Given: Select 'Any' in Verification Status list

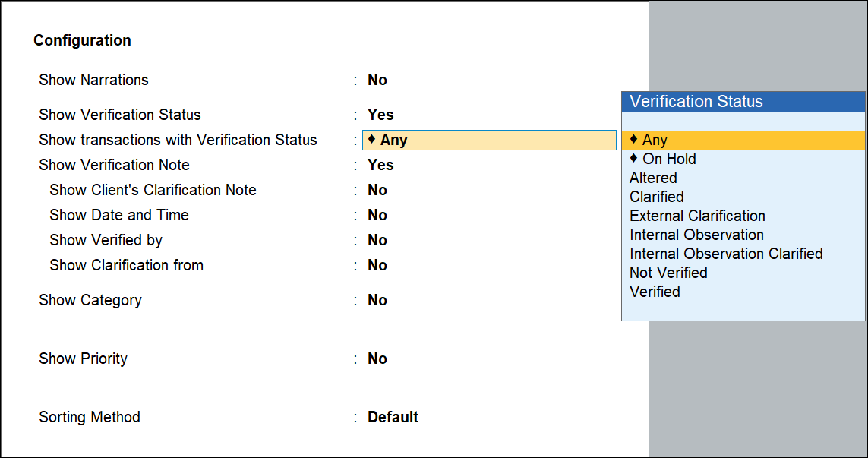Looking at the screenshot, I should point(655,140).
